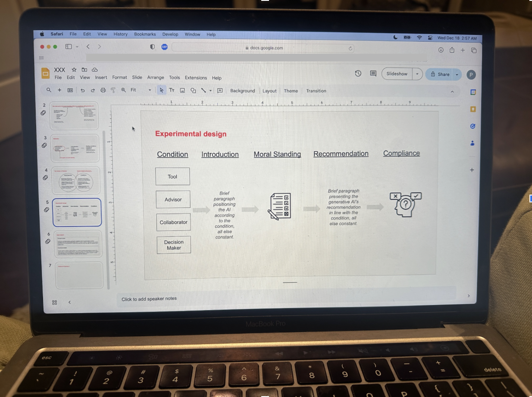Open the Wi-Fi menu
The height and width of the screenshot is (397, 532).
[x=419, y=38]
